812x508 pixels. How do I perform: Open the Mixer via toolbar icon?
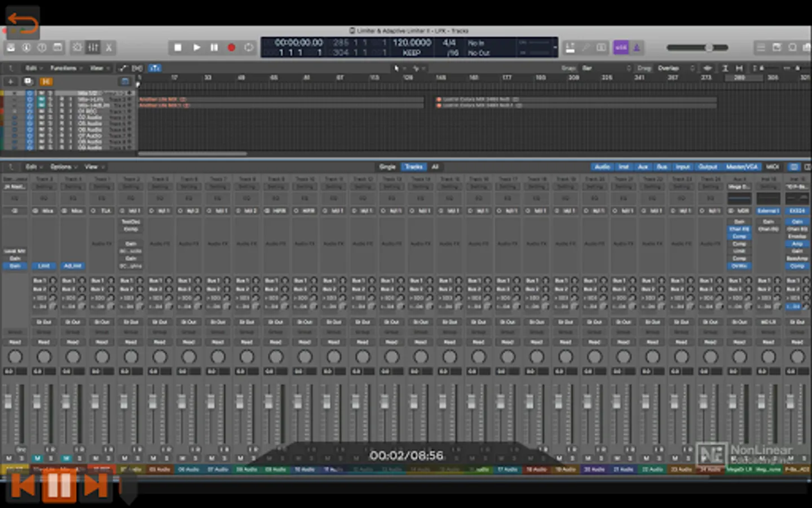pyautogui.click(x=93, y=48)
